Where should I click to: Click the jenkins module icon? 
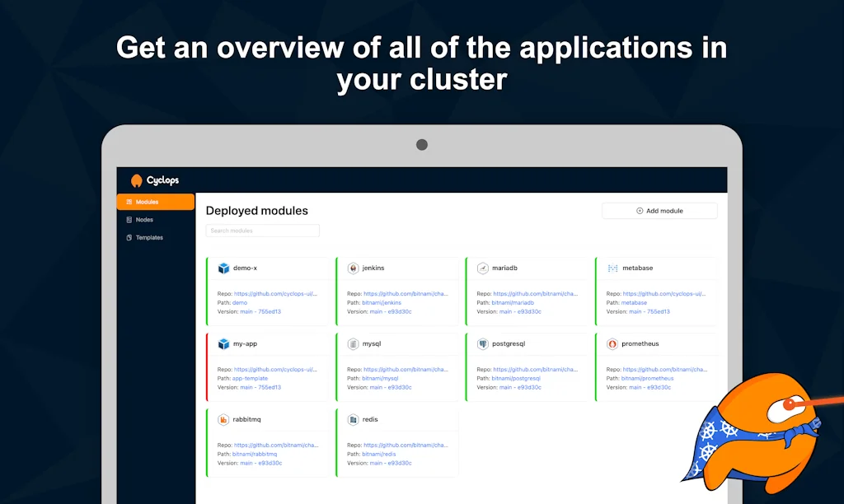point(353,268)
